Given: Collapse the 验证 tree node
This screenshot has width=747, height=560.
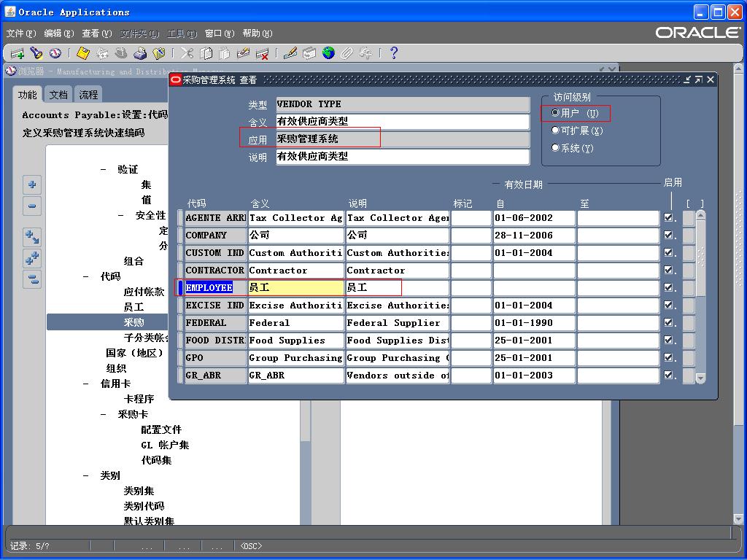Looking at the screenshot, I should [104, 169].
